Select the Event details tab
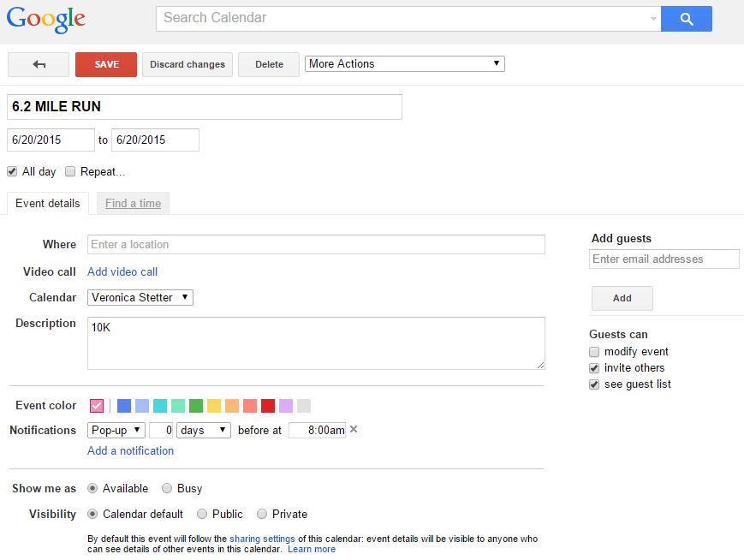The image size is (744, 560). 48,203
